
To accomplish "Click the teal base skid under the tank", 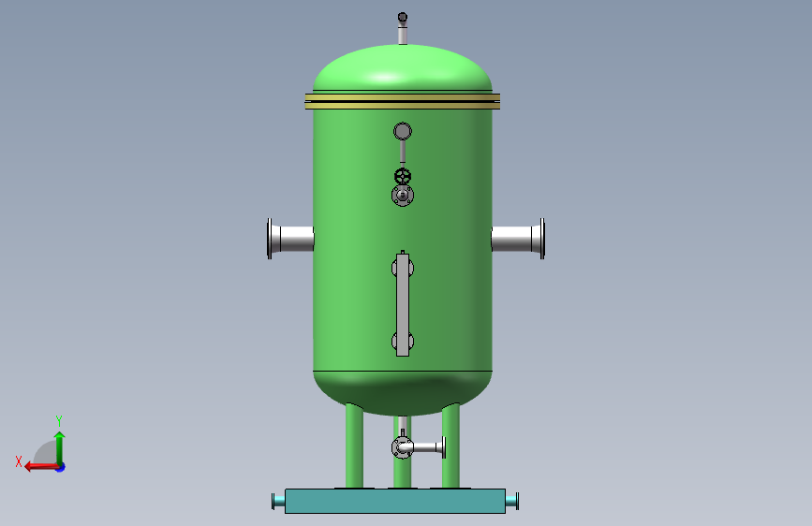I will [394, 501].
